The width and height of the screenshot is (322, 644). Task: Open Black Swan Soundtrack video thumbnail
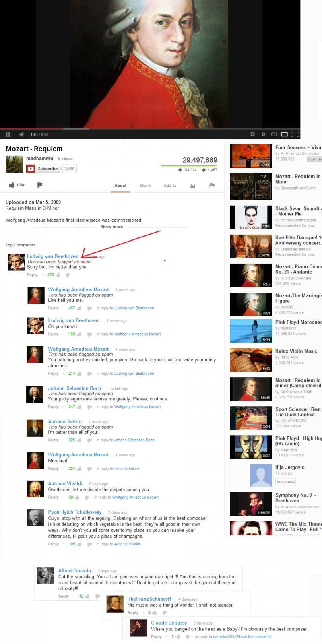pyautogui.click(x=251, y=217)
